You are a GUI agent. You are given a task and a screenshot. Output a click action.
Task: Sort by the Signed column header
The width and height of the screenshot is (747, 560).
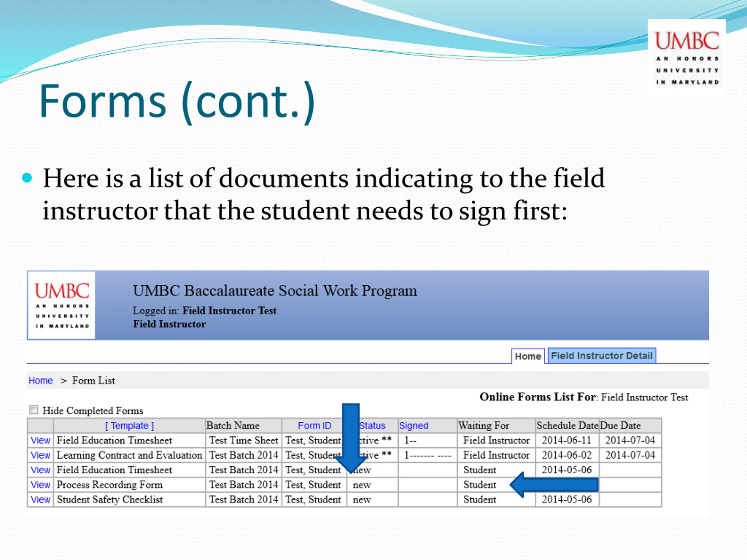pos(414,426)
